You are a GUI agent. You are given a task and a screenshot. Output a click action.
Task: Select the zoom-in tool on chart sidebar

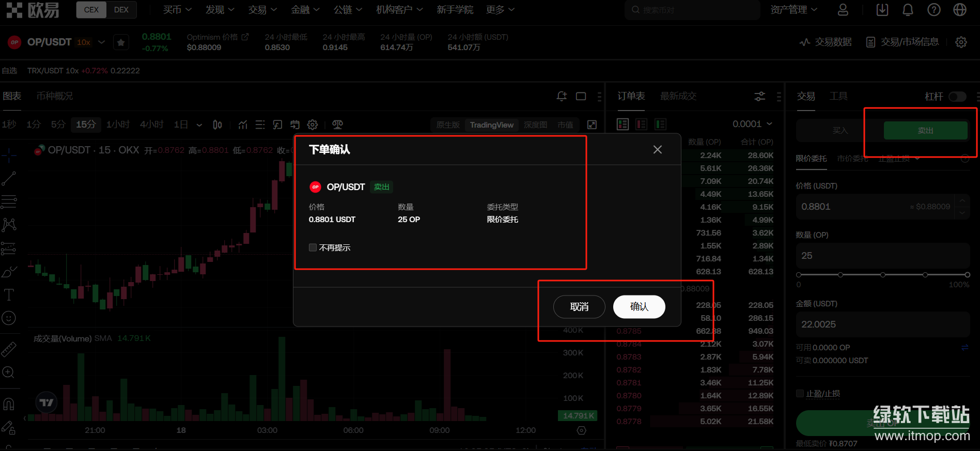coord(9,372)
